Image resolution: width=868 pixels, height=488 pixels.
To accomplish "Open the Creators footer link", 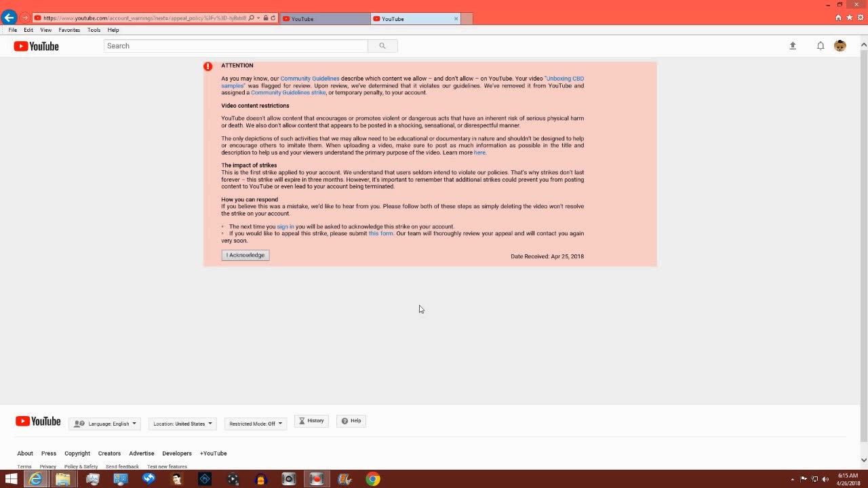I will (x=109, y=453).
